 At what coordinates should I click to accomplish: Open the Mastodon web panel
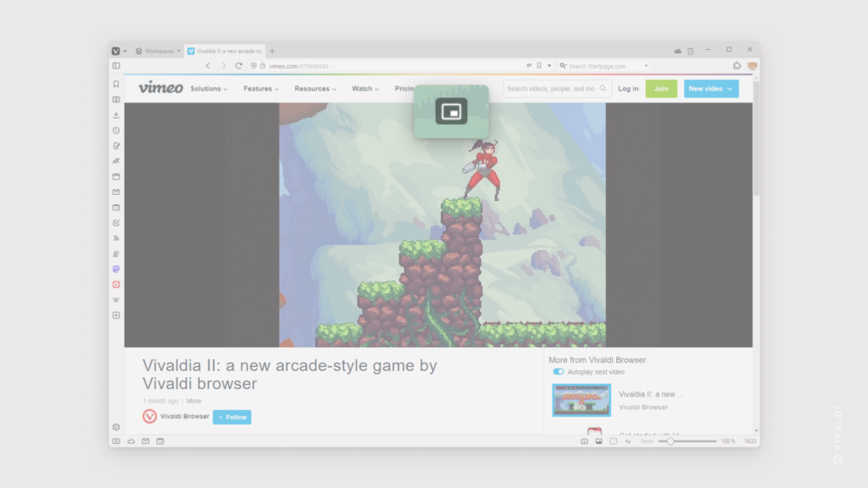tap(116, 269)
